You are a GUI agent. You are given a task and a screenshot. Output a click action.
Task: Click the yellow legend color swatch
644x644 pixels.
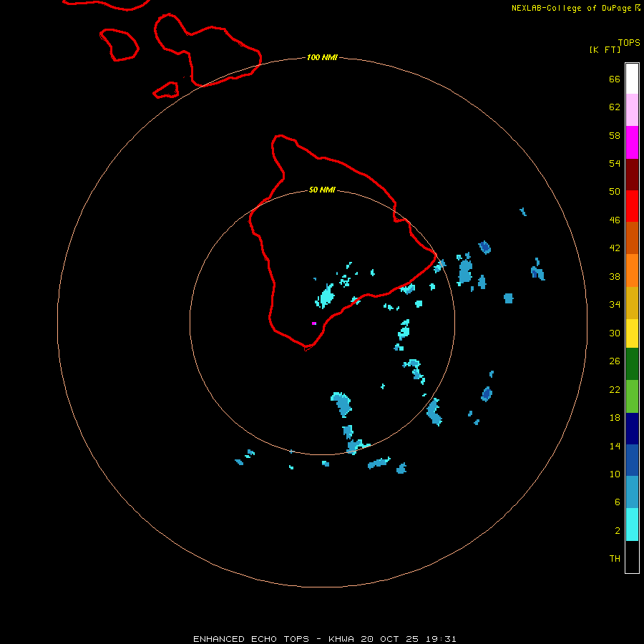tap(632, 333)
